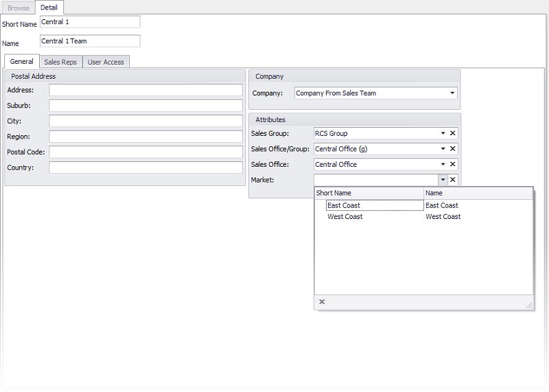Click into the Country field
The image size is (549, 392).
(x=145, y=167)
